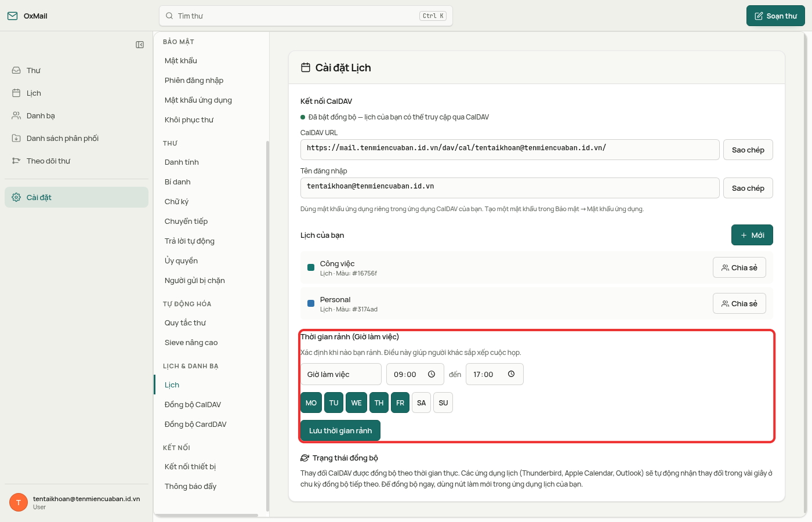Click the clock icon in the 17:00 field
Image resolution: width=812 pixels, height=522 pixels.
pos(512,374)
